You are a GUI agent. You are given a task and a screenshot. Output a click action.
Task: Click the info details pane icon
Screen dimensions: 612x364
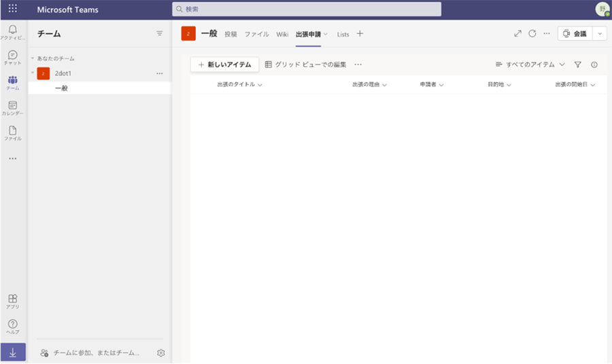point(594,65)
